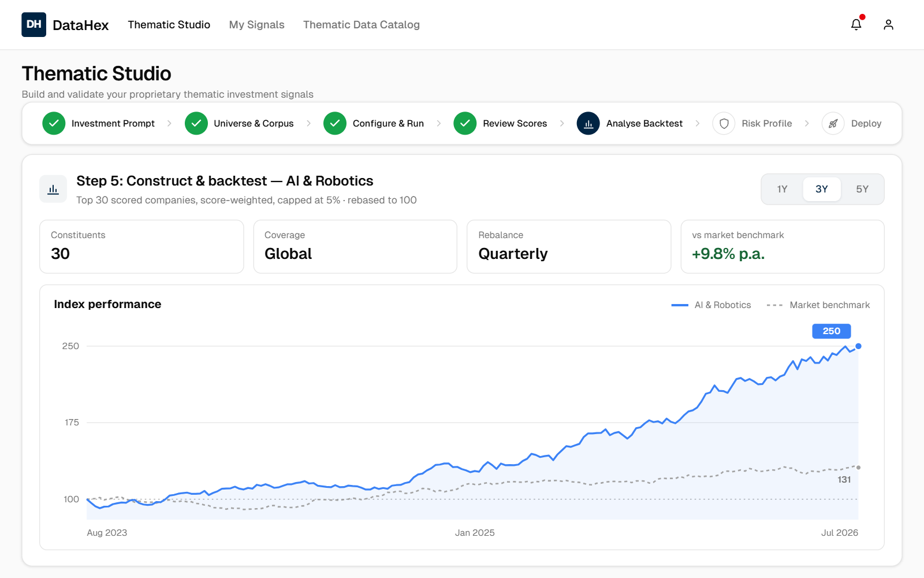Click the benchmark line grey end dot
This screenshot has height=578, width=924.
tap(858, 468)
